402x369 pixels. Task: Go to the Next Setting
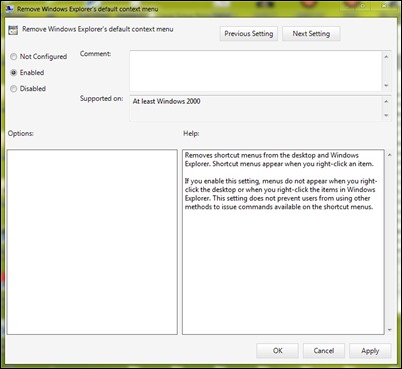click(x=311, y=34)
